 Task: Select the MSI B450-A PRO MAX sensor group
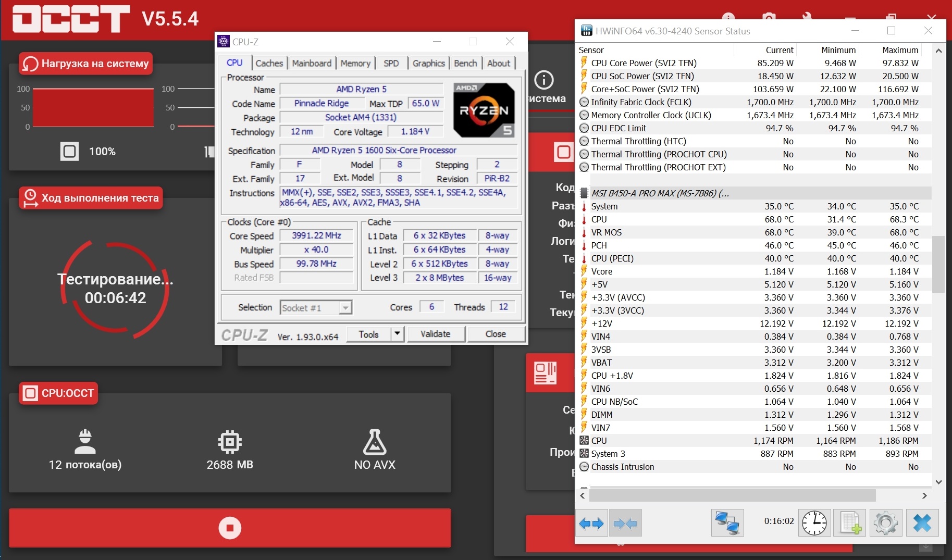tap(660, 193)
